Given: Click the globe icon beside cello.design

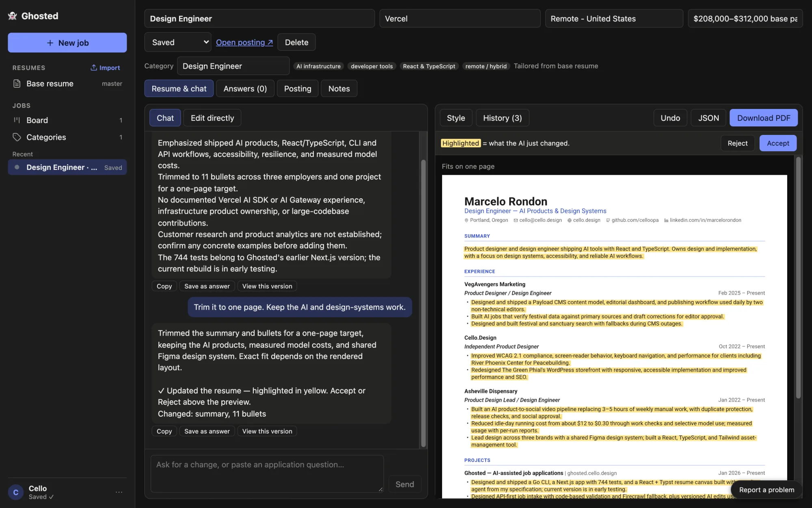Looking at the screenshot, I should pos(569,220).
